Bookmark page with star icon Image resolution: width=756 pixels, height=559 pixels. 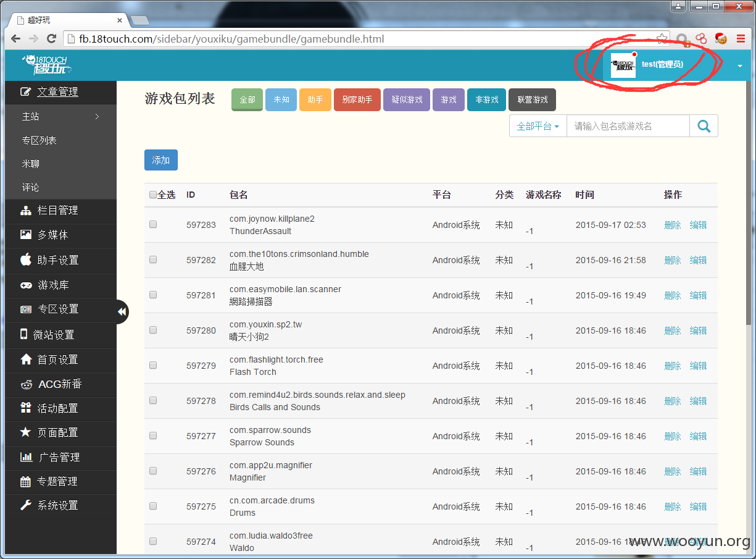coord(662,38)
